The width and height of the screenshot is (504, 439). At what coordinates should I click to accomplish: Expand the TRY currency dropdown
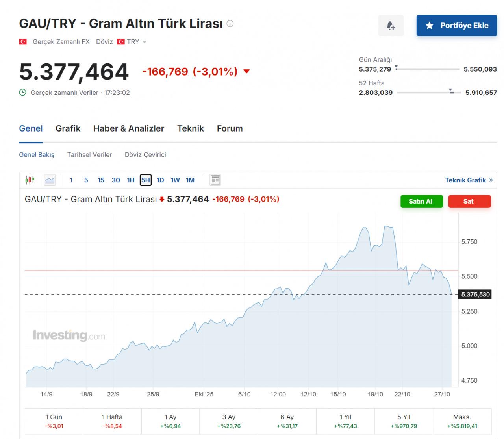coord(145,42)
